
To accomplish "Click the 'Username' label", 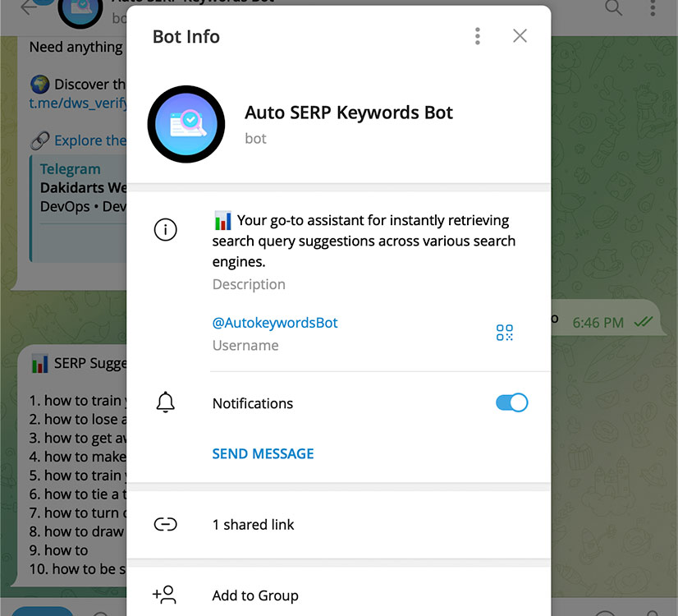I will 245,345.
